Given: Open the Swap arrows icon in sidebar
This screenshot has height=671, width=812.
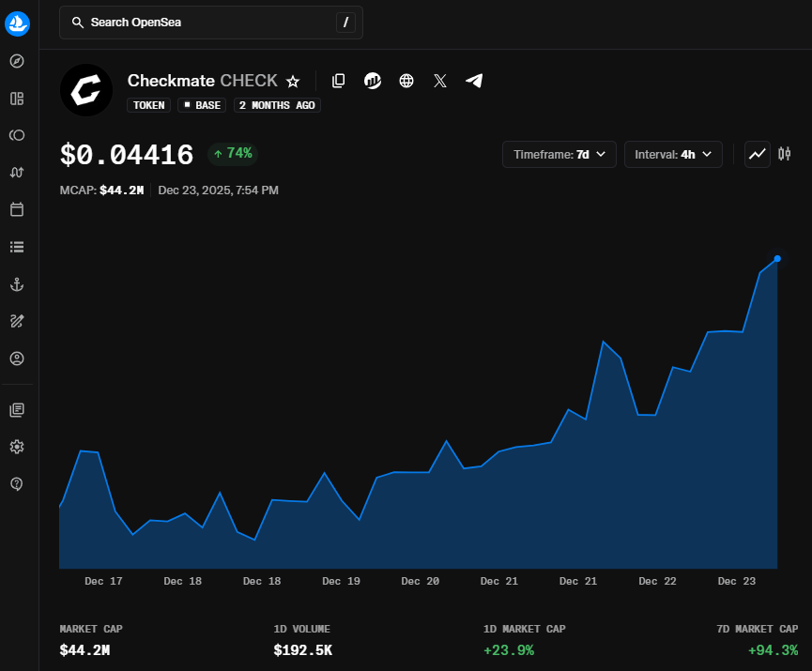Looking at the screenshot, I should pyautogui.click(x=17, y=173).
